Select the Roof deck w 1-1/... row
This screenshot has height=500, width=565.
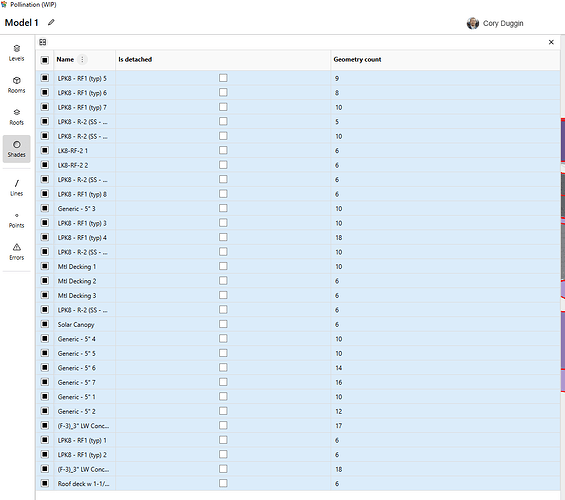[x=298, y=483]
